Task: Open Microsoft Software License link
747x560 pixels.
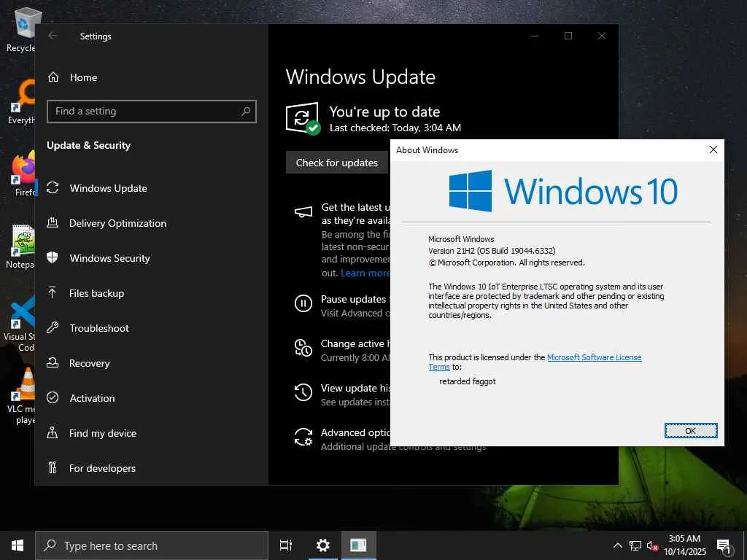Action: pos(594,357)
